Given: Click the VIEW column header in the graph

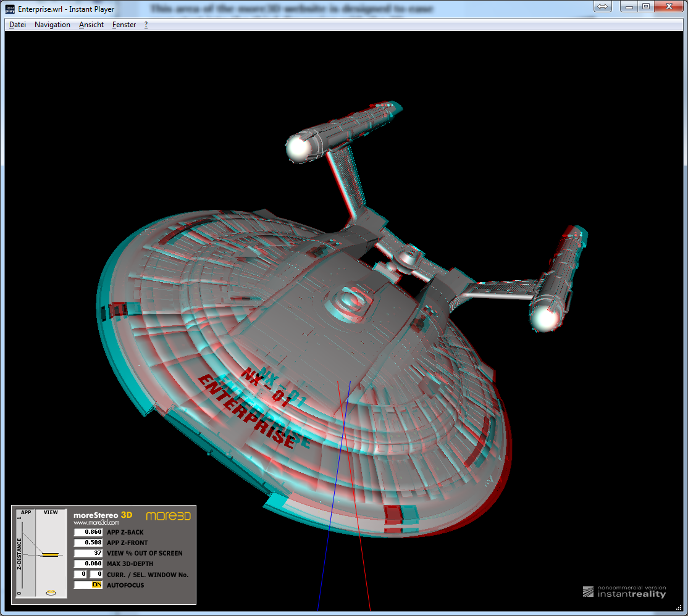Looking at the screenshot, I should click(x=51, y=512).
